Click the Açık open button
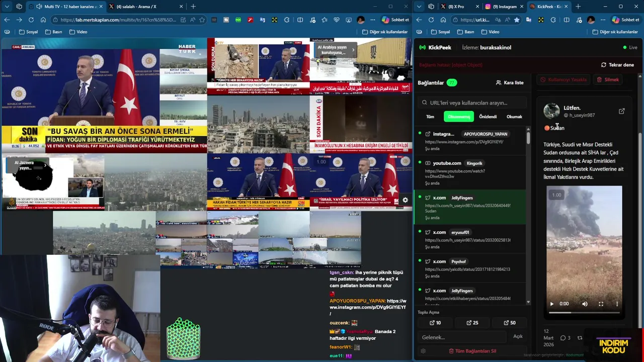644x362 pixels. [x=518, y=336]
